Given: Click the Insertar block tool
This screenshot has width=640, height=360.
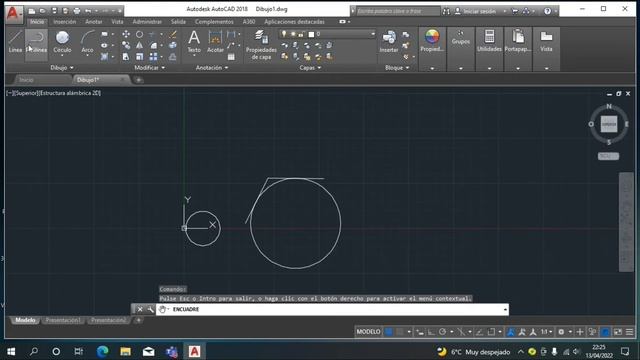Looking at the screenshot, I should [x=389, y=42].
